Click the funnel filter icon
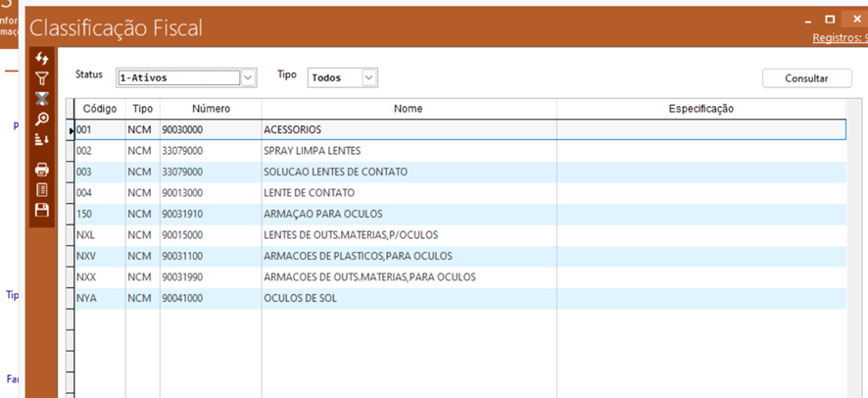This screenshot has height=398, width=868. (42, 78)
